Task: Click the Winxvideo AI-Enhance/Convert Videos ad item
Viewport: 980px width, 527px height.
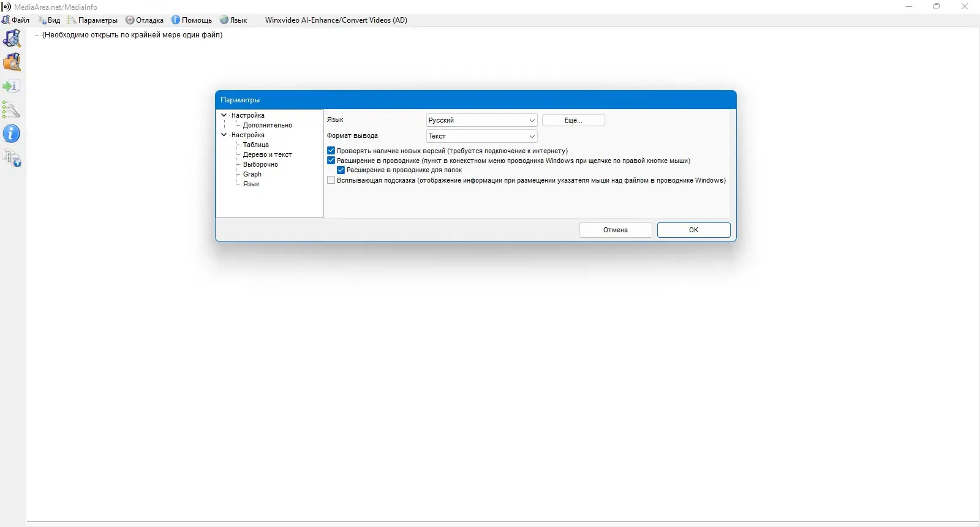Action: (336, 20)
